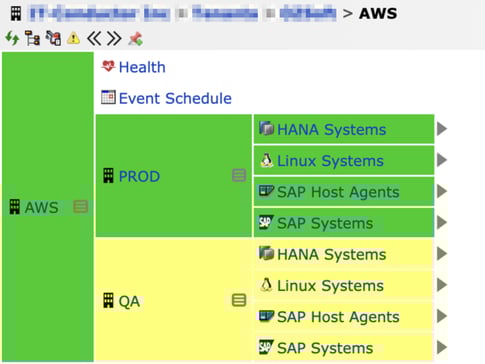Open QA SAP Systems
Viewport: 485px width, 364px height.
tap(325, 348)
